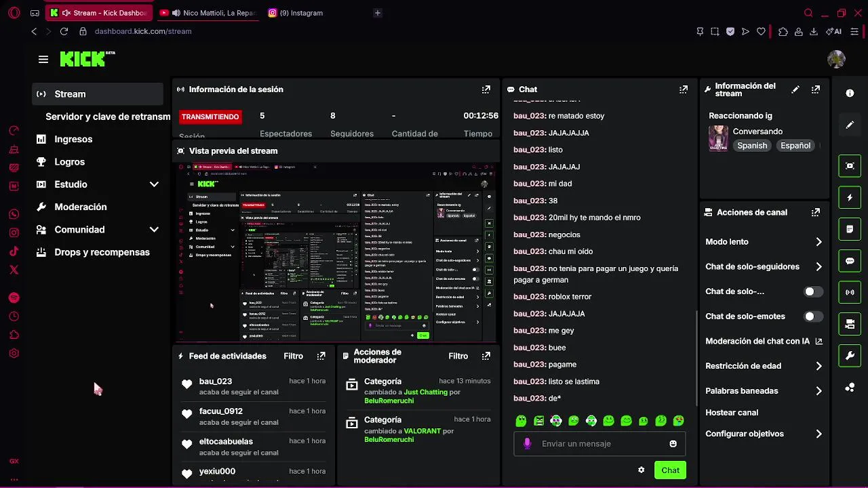Open the hamburger menu beside Kick logo
868x488 pixels.
[x=43, y=60]
